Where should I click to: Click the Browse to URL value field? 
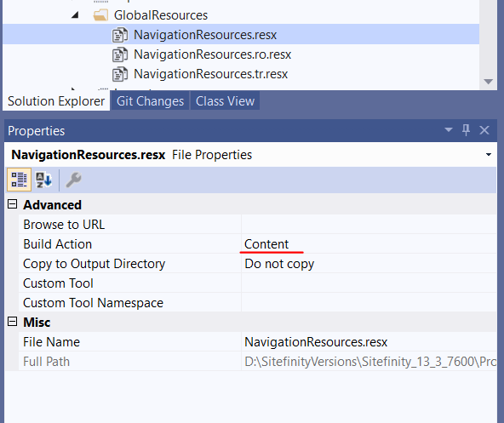click(x=369, y=225)
